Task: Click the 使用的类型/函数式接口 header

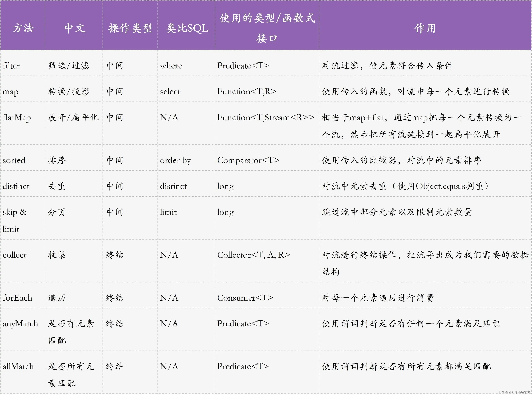Action: 267,28
